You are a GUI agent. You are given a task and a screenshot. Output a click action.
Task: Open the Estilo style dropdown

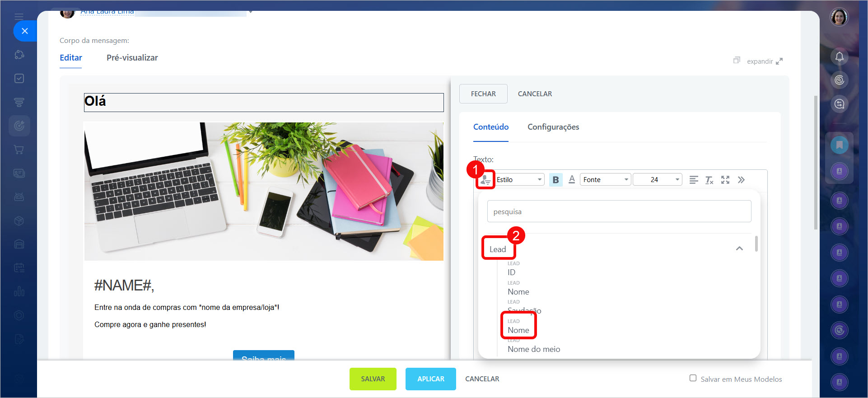coord(519,180)
